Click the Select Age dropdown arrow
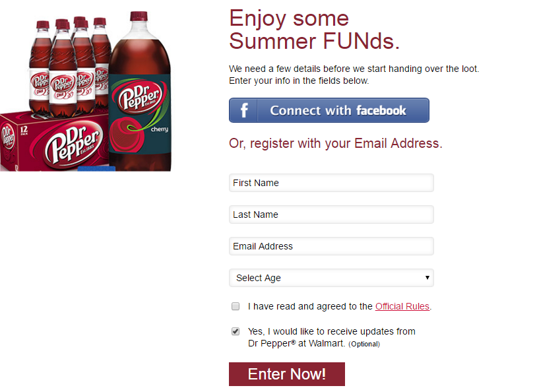The width and height of the screenshot is (537, 392). click(427, 278)
